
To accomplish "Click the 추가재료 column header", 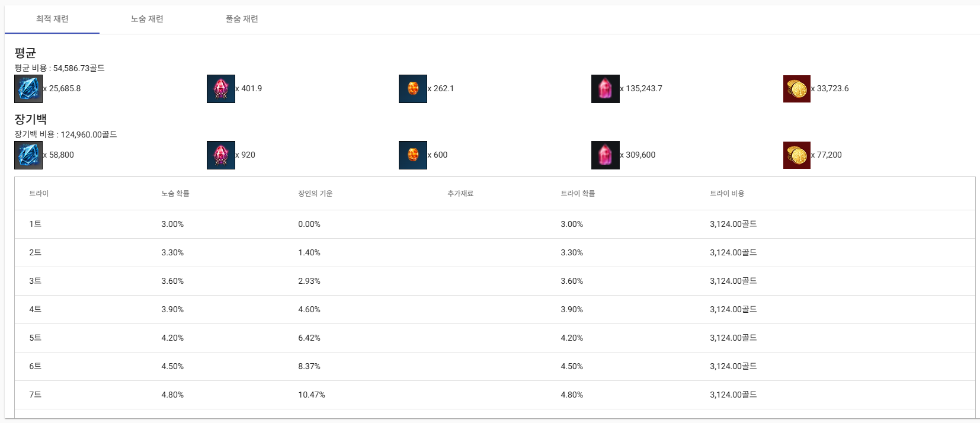I will point(460,194).
